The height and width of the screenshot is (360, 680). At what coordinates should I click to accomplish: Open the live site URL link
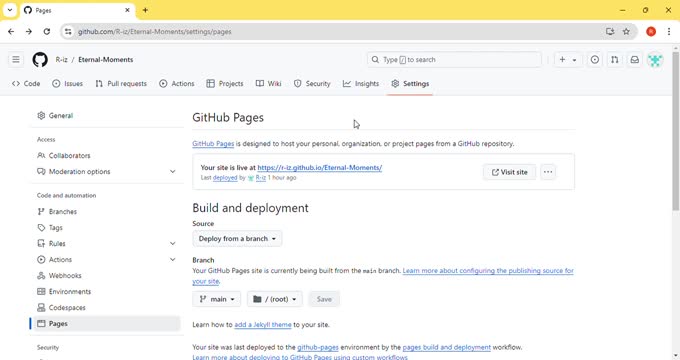point(320,167)
